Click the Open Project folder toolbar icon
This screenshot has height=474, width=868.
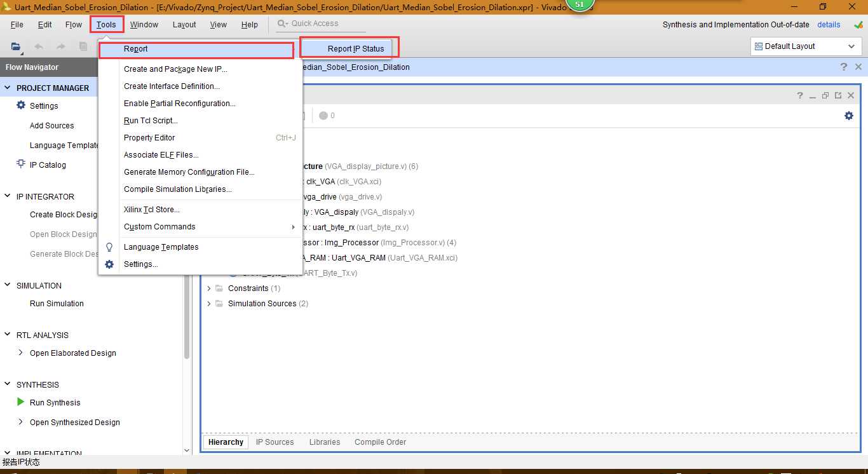(16, 46)
